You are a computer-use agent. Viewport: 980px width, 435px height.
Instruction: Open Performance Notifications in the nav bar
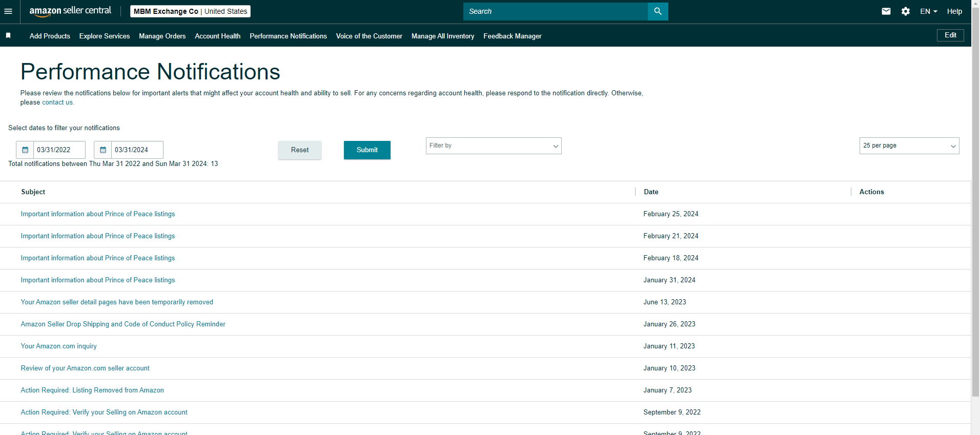(x=288, y=36)
